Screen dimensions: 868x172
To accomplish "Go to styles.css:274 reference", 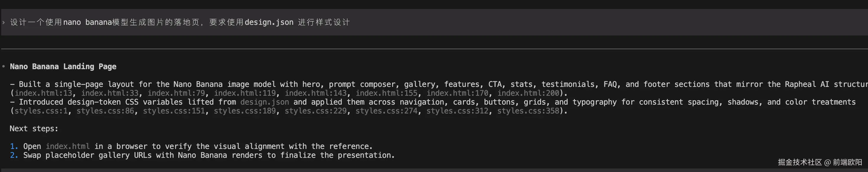I will point(386,111).
